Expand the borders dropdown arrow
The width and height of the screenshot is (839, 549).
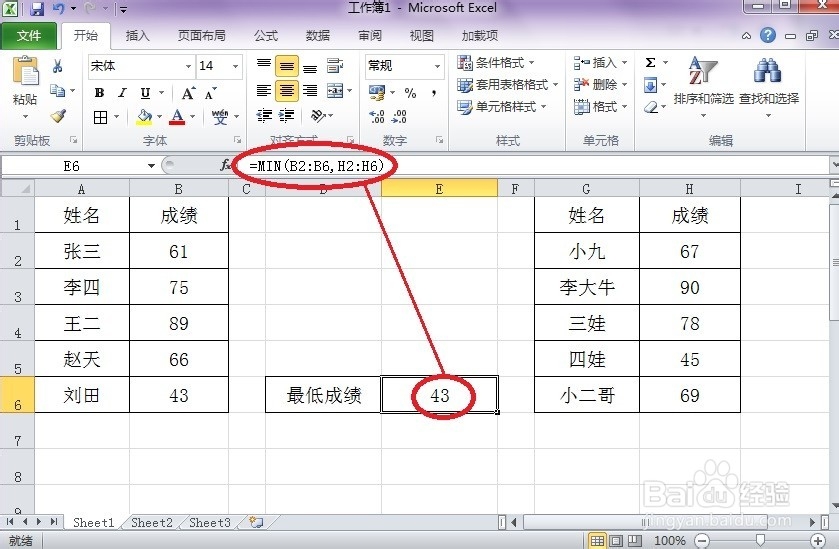tap(116, 117)
